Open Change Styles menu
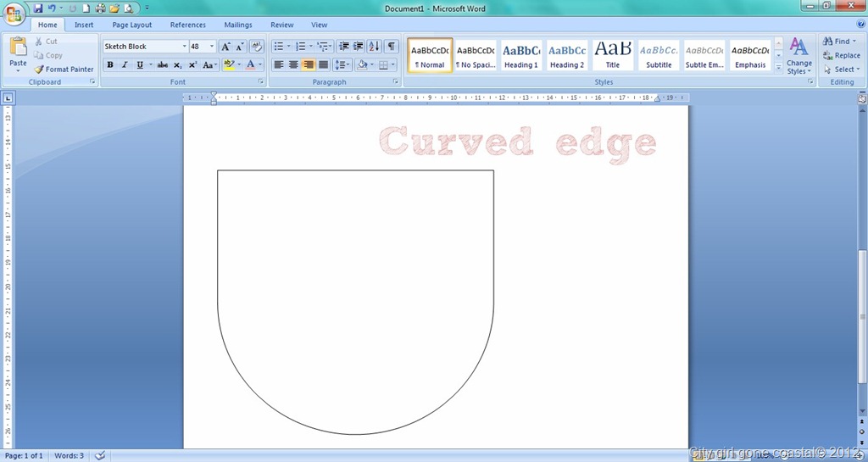This screenshot has height=462, width=868. point(798,56)
